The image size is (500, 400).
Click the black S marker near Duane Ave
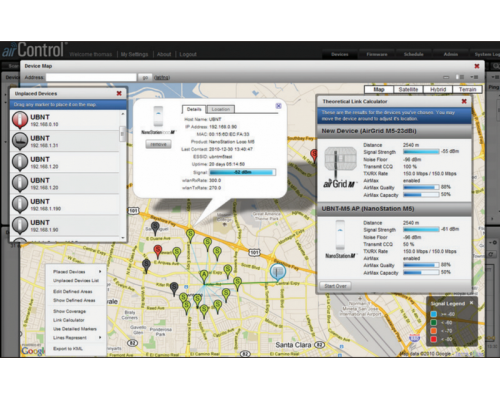155,229
